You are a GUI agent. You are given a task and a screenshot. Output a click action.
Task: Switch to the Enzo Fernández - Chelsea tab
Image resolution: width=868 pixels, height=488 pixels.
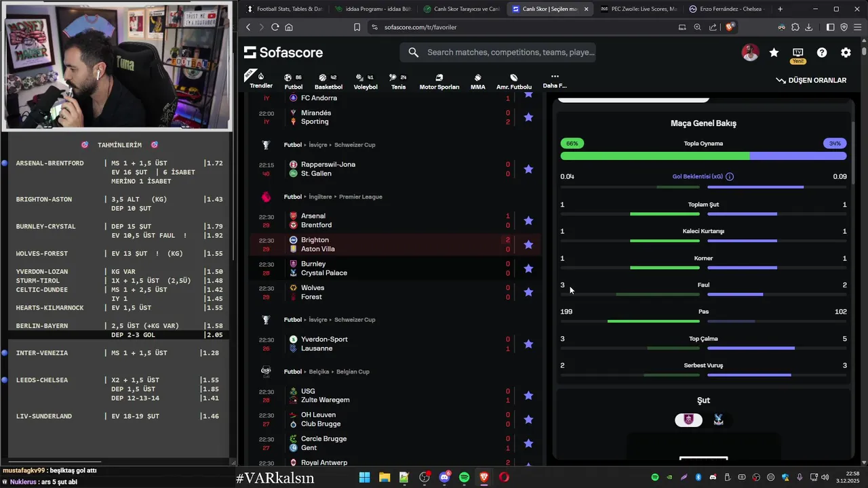[x=726, y=9]
